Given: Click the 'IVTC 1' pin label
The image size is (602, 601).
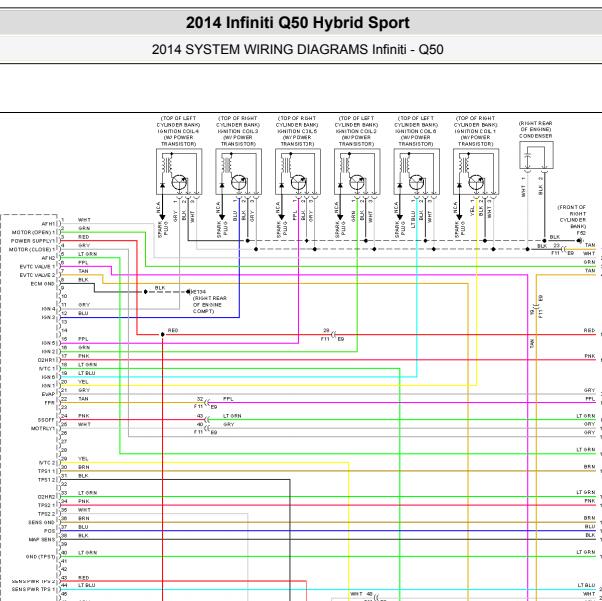Looking at the screenshot, I should coord(47,369).
